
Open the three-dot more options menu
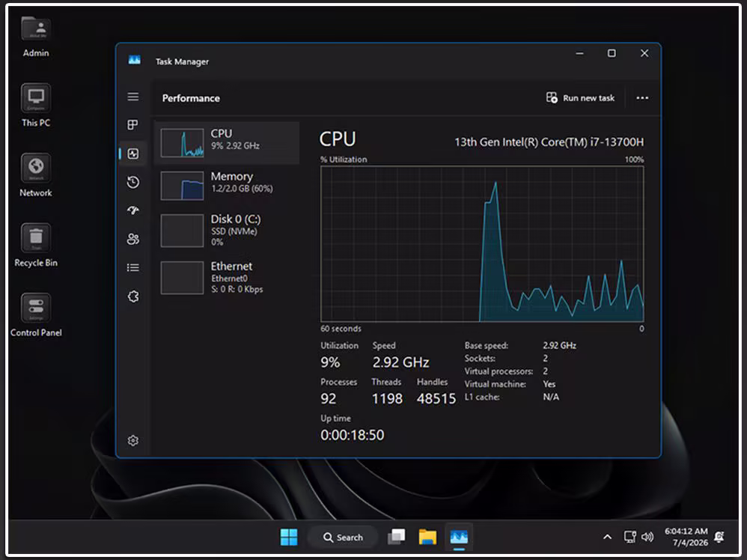(x=642, y=98)
